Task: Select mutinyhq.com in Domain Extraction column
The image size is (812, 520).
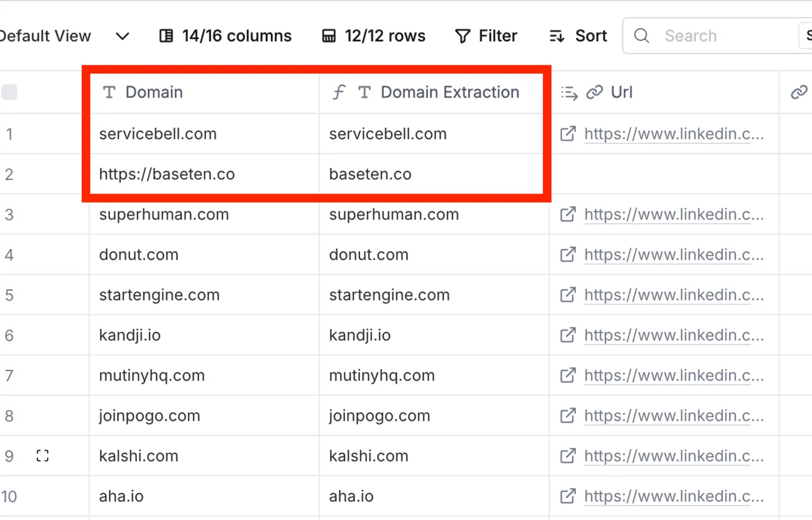Action: tap(434, 375)
